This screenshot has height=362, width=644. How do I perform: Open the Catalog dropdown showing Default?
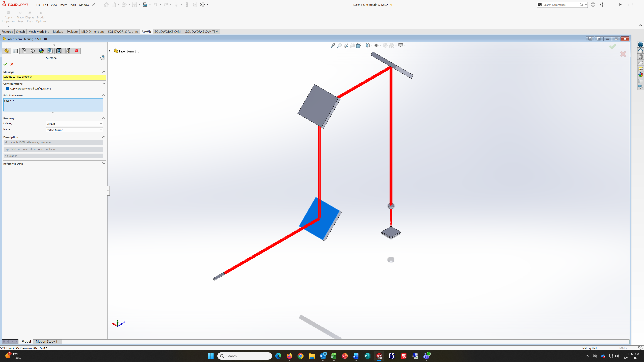click(x=101, y=123)
